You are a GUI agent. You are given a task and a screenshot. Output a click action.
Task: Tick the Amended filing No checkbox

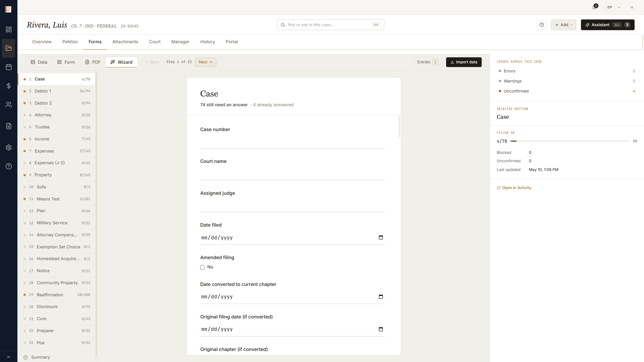202,267
